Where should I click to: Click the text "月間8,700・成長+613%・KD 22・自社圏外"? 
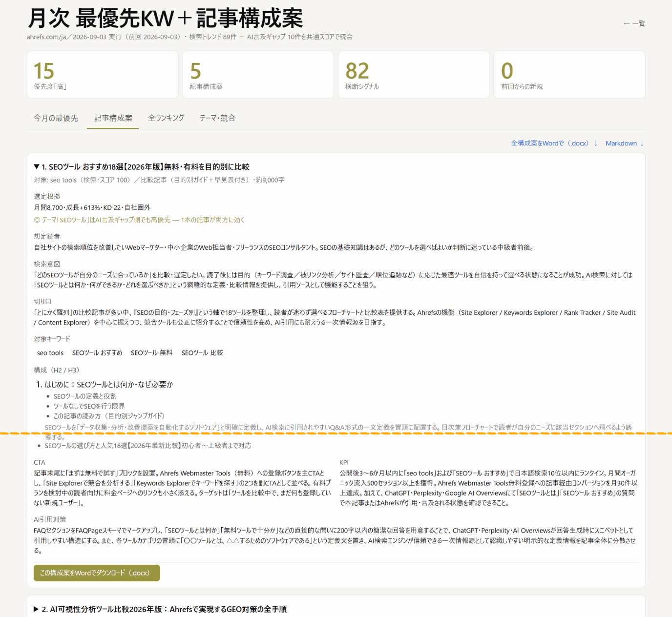click(x=92, y=207)
